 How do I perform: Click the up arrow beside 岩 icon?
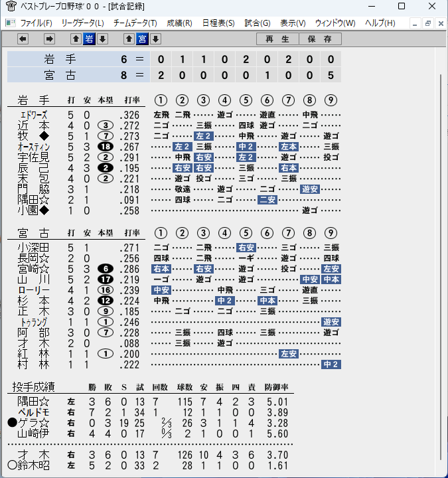tap(76, 39)
